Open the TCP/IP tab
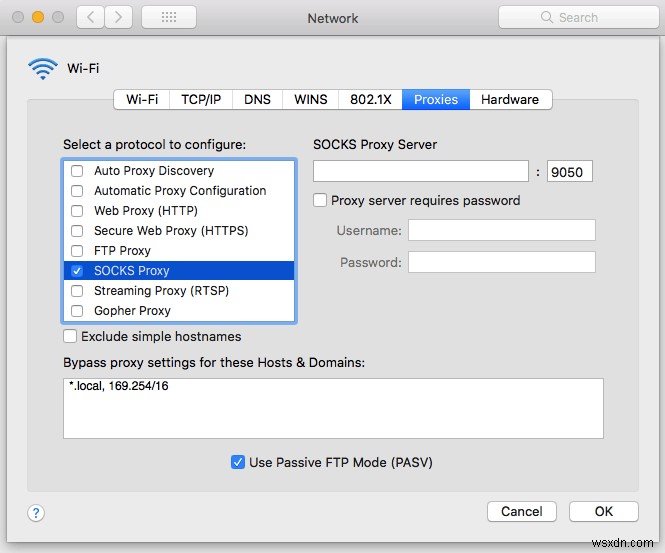The width and height of the screenshot is (665, 553). (201, 100)
